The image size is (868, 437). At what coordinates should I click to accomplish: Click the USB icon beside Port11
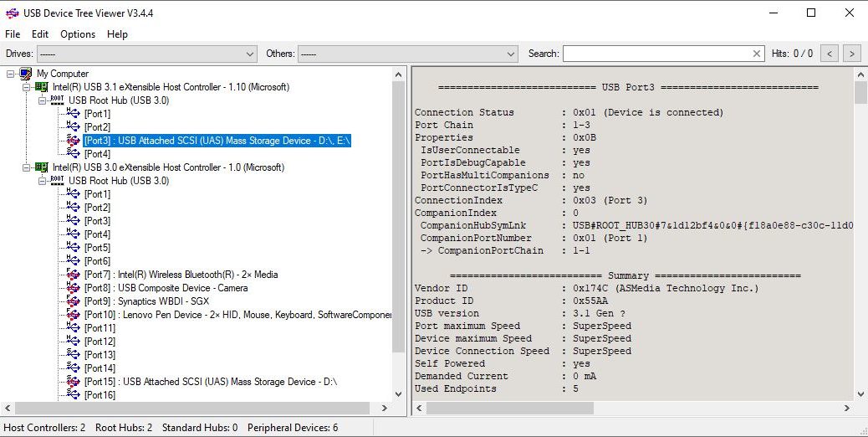73,328
